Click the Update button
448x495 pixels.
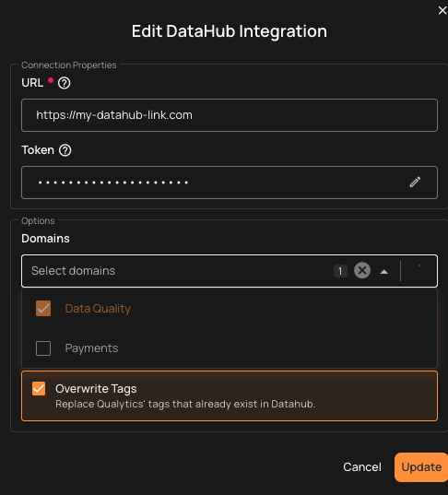click(421, 467)
